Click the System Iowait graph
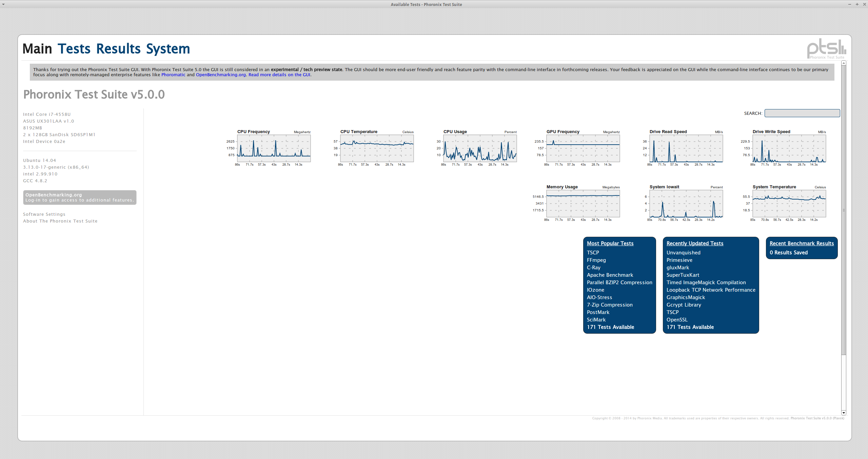This screenshot has height=459, width=868. coord(686,204)
